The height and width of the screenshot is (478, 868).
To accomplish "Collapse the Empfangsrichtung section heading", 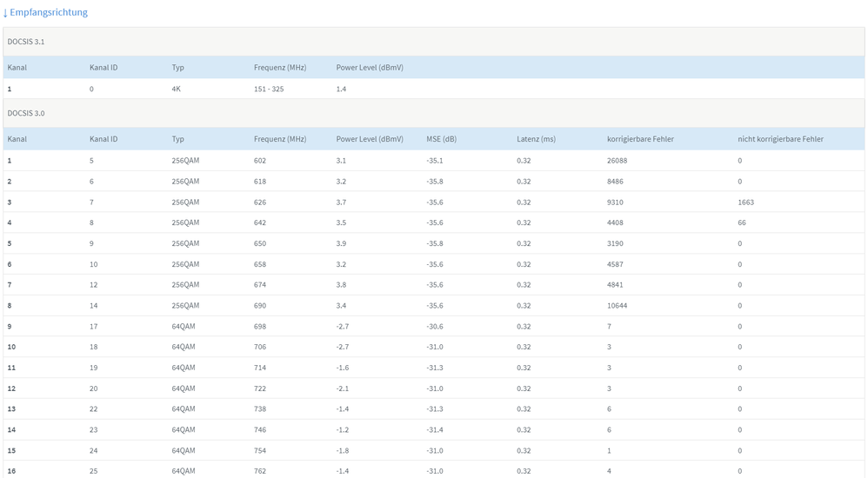I will pos(45,12).
